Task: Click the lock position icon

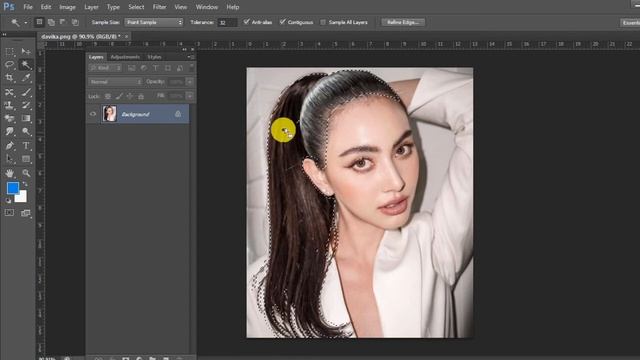Action: coord(130,96)
